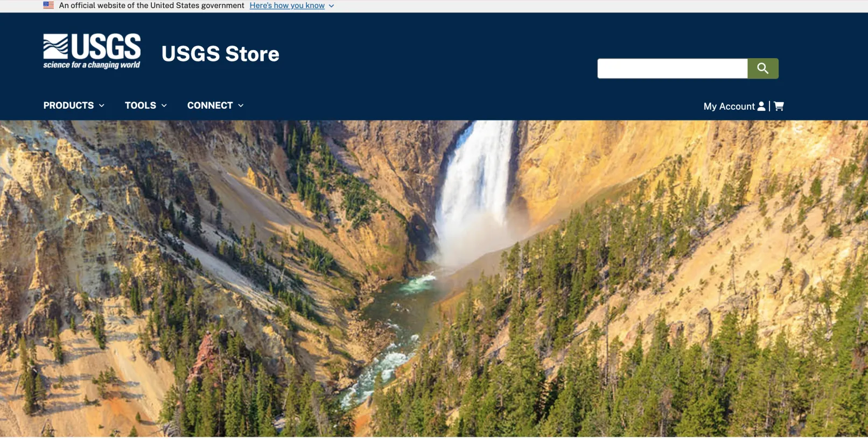Click the USGS wave emblem icon
This screenshot has width=868, height=439.
(56, 46)
